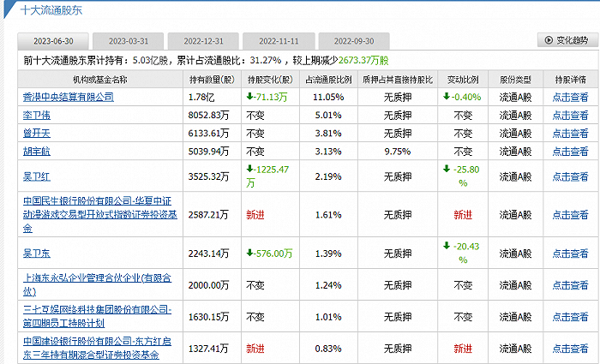The image size is (600, 364).
Task: Open shareholder link 曾开天
Action: (37, 133)
